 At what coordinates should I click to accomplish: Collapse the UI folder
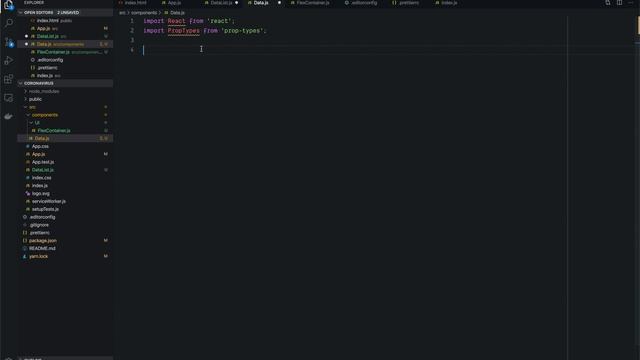(31, 123)
